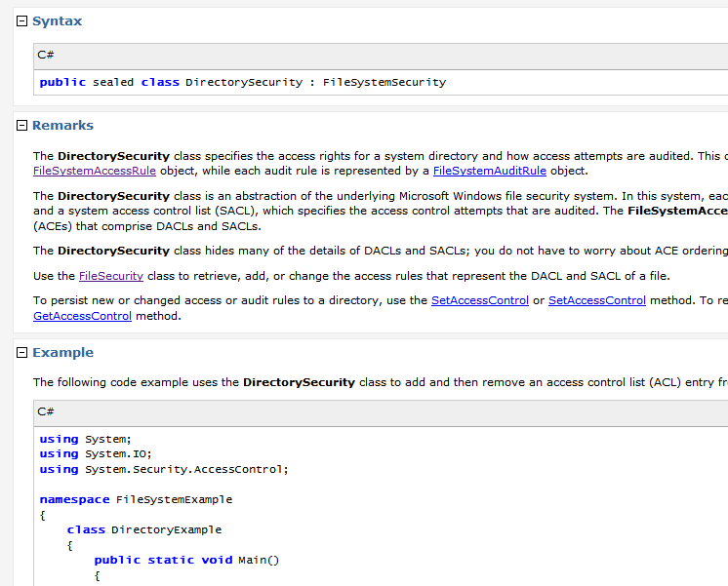Open the second SetAccessControl link

click(597, 300)
